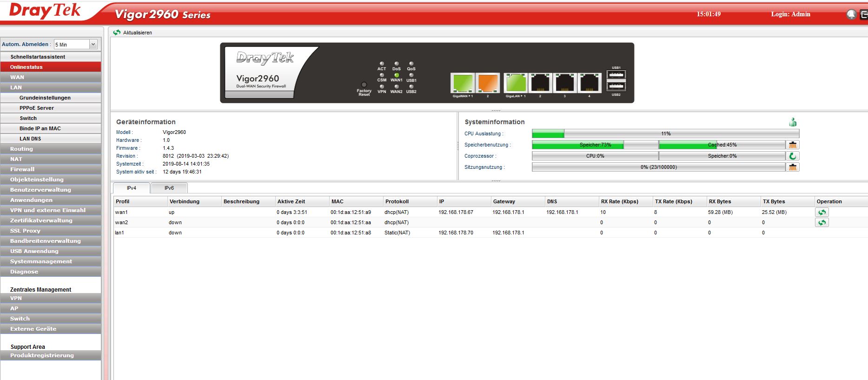Open Switch under the LAN section
868x380 pixels.
(x=51, y=118)
